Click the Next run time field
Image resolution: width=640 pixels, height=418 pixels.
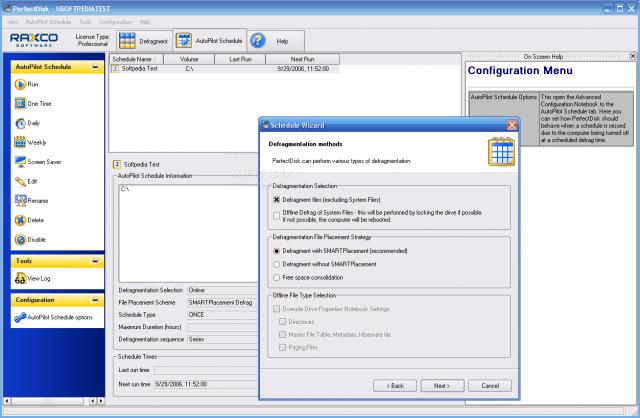206,384
